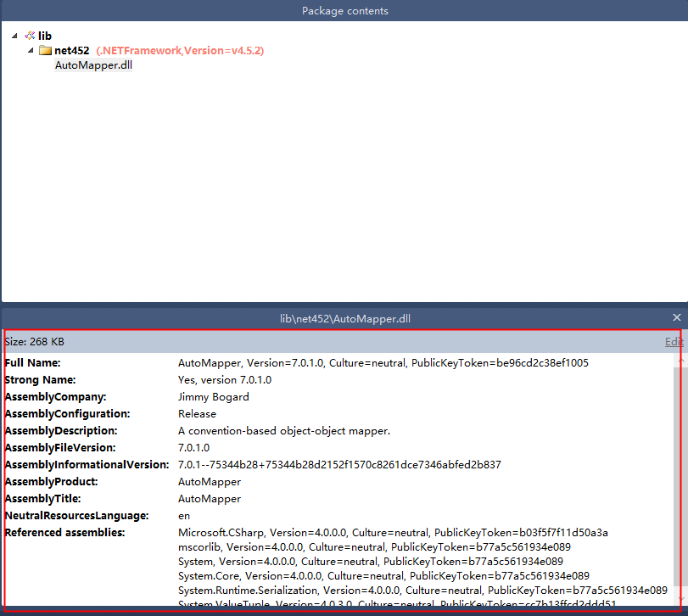This screenshot has width=688, height=616.
Task: Click the 'Package contents' panel header
Action: click(345, 10)
